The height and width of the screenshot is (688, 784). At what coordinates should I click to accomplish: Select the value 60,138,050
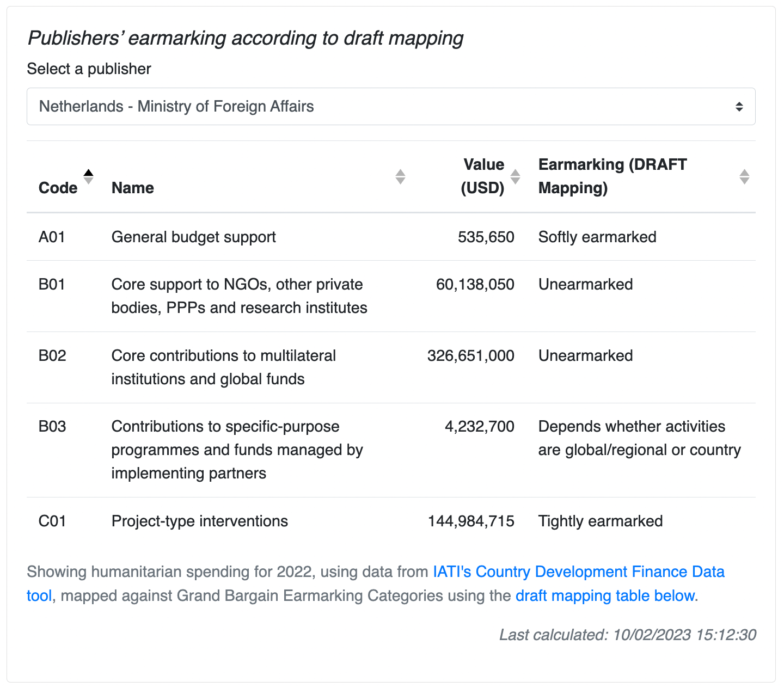pos(475,284)
